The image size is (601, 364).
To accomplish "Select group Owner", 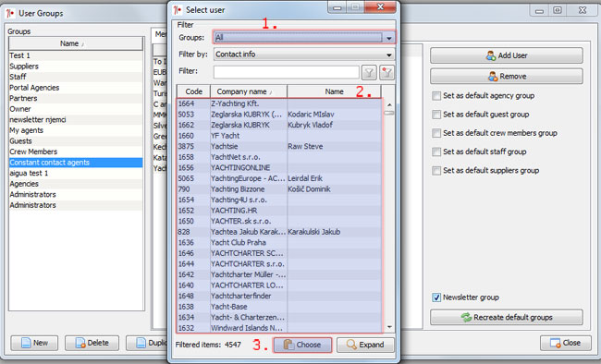I will (x=76, y=109).
